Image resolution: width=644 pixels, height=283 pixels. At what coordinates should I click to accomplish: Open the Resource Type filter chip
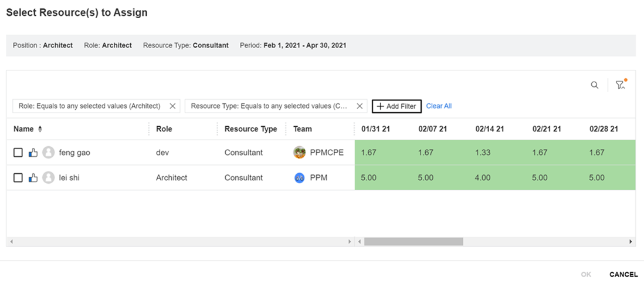pyautogui.click(x=269, y=106)
